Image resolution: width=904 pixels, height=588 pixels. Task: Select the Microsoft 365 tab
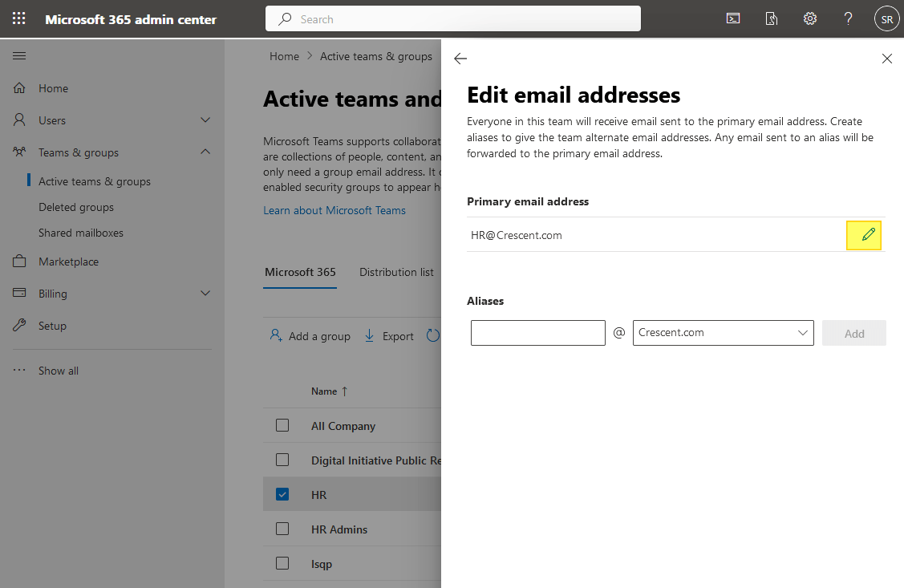(x=300, y=272)
